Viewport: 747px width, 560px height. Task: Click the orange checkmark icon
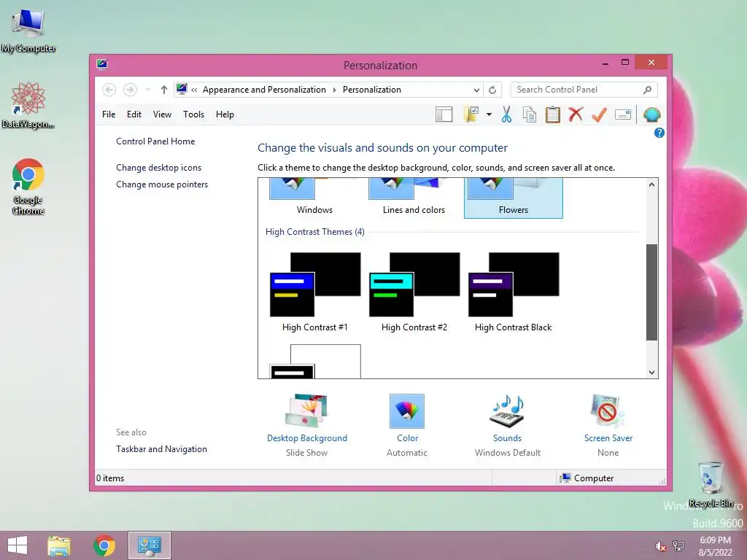click(599, 114)
